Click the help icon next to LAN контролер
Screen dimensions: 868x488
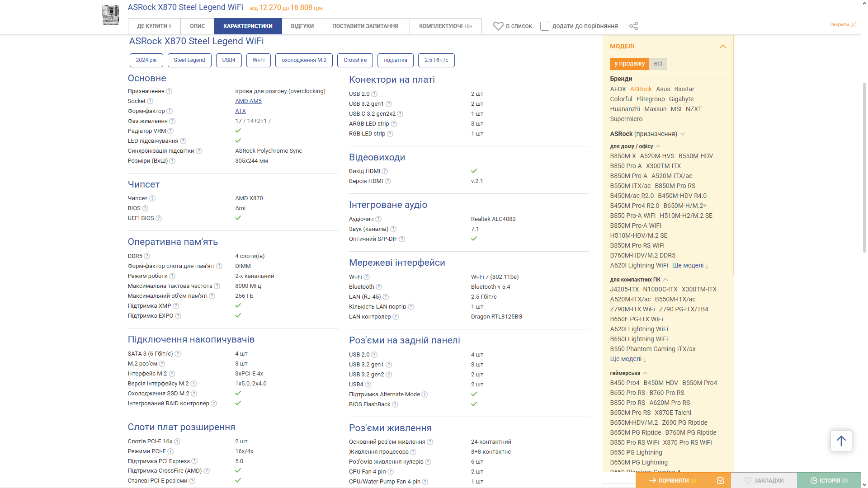[396, 317]
